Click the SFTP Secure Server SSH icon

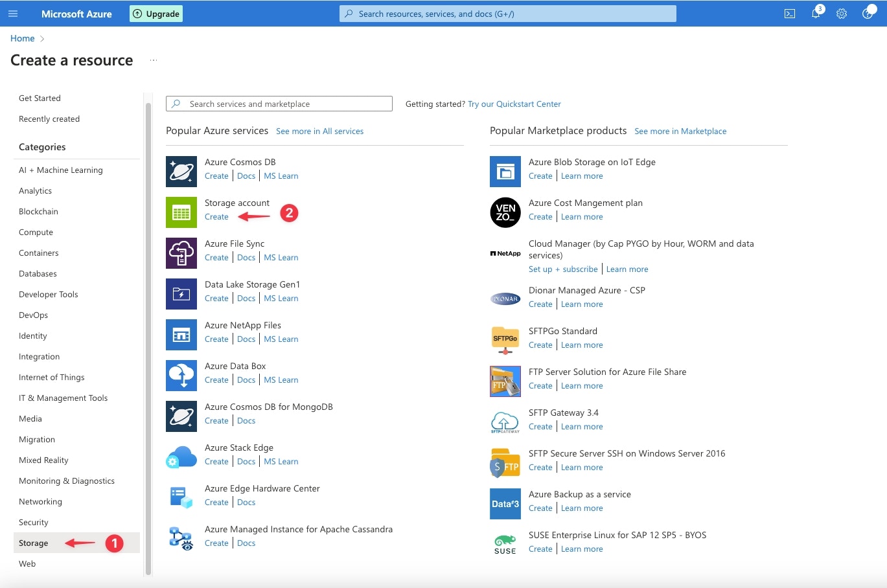505,462
